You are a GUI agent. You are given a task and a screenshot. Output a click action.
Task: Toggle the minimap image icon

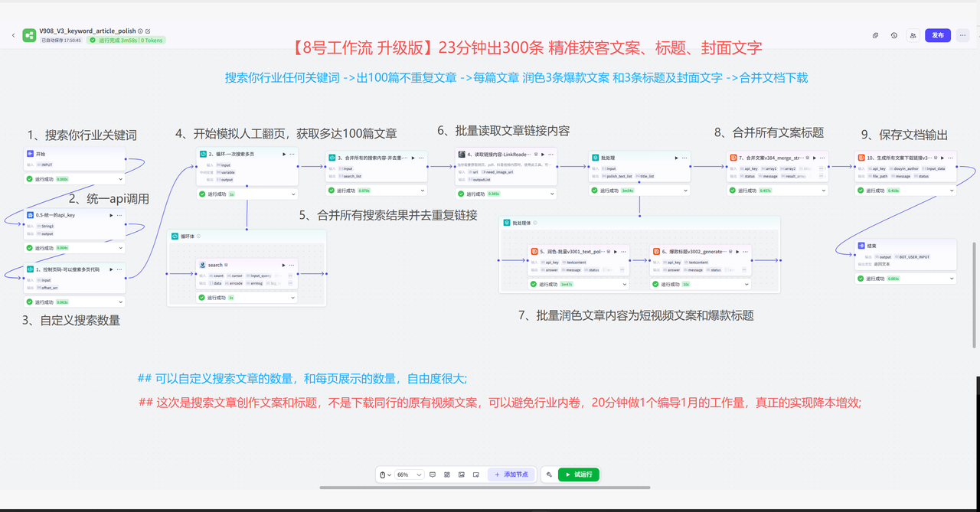point(462,474)
